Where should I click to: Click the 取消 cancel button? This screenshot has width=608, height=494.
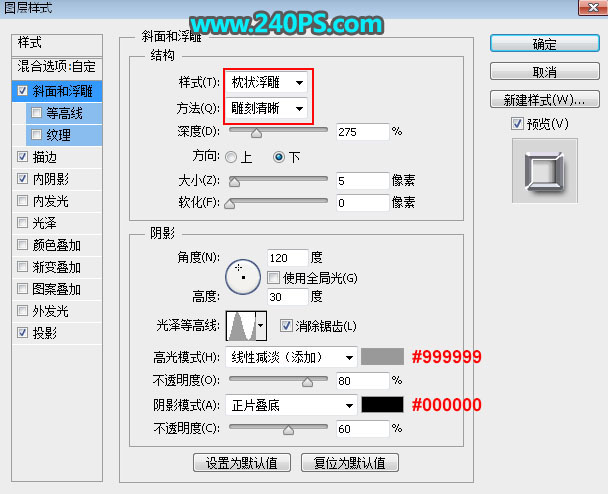coord(545,71)
